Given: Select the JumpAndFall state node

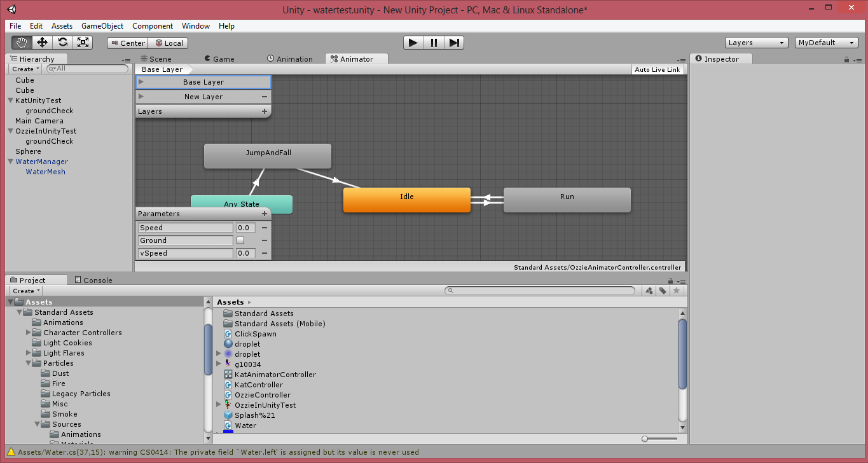Looking at the screenshot, I should coord(268,156).
